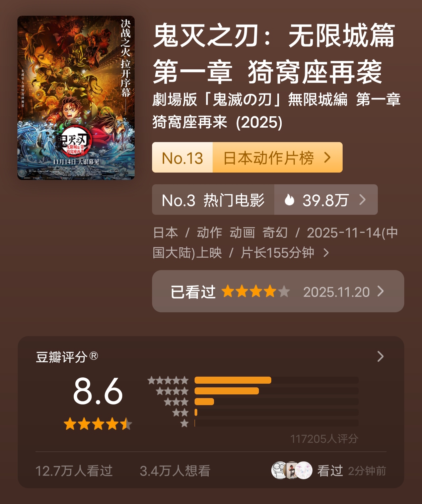Click the friend avatars beside 看过
This screenshot has height=504, width=422.
click(292, 470)
